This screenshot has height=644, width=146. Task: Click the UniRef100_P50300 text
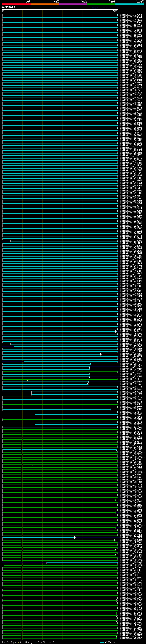click(131, 326)
